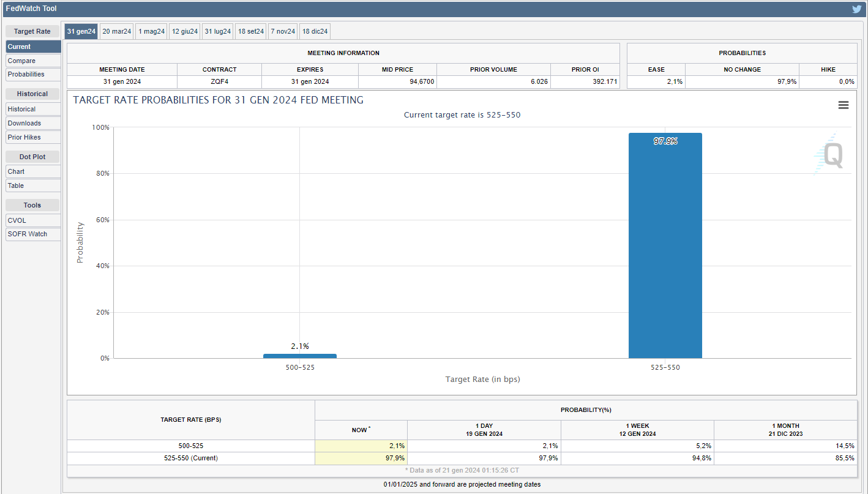Open Probabilities under Target Rate
This screenshot has width=868, height=494.
33,74
